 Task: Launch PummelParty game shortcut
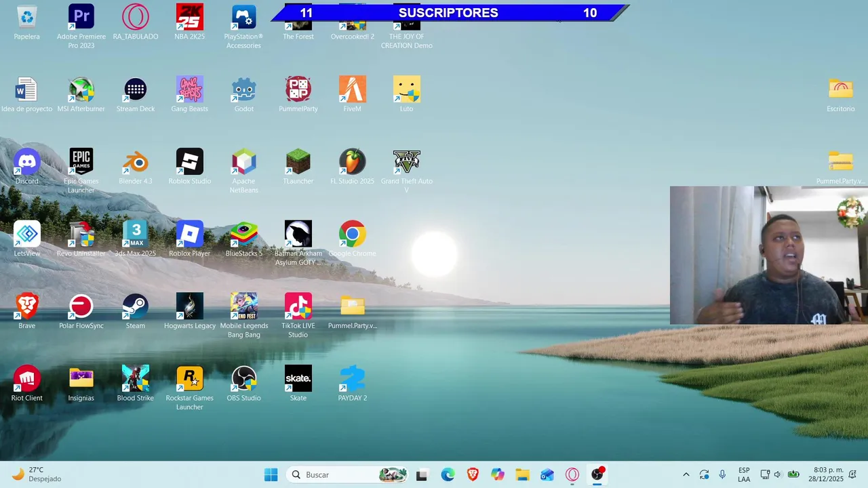click(298, 89)
